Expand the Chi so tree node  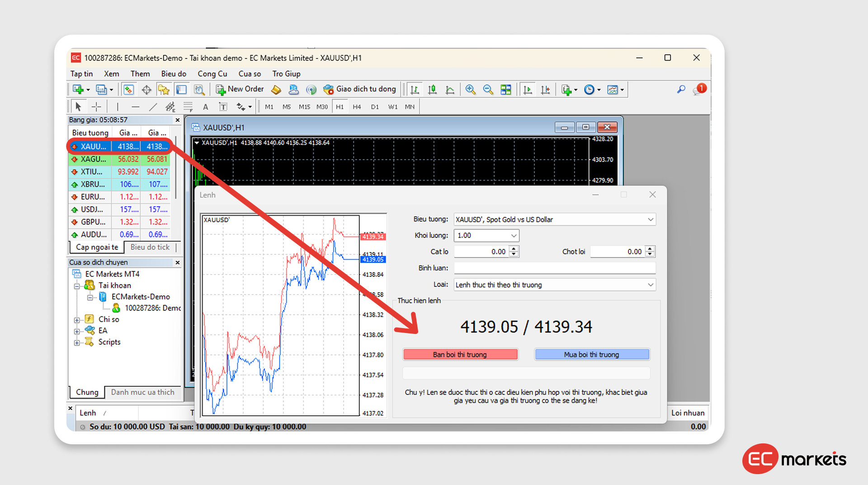(x=77, y=320)
